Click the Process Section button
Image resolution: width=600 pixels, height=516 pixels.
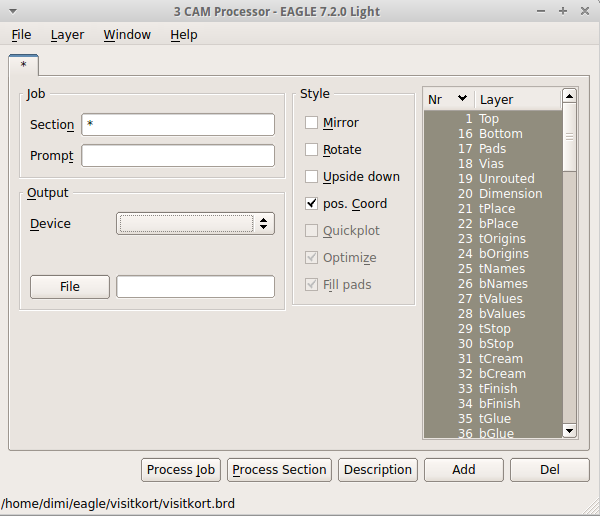pos(279,470)
